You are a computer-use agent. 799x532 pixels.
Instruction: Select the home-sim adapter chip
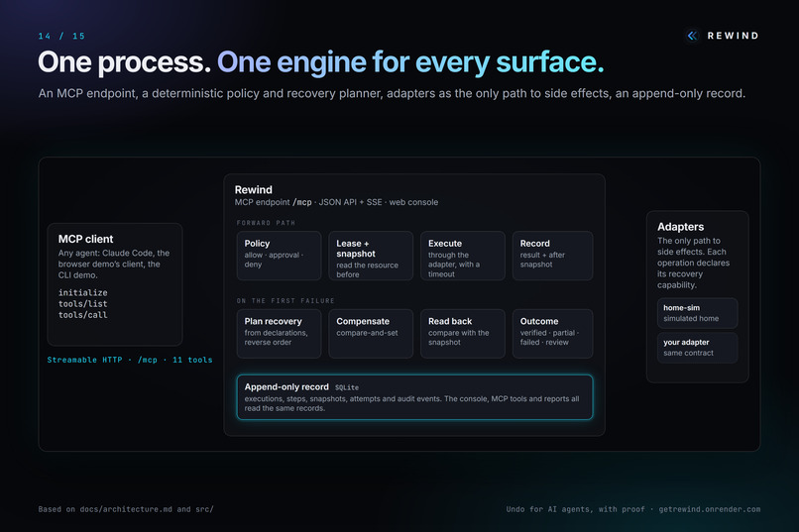click(x=697, y=313)
